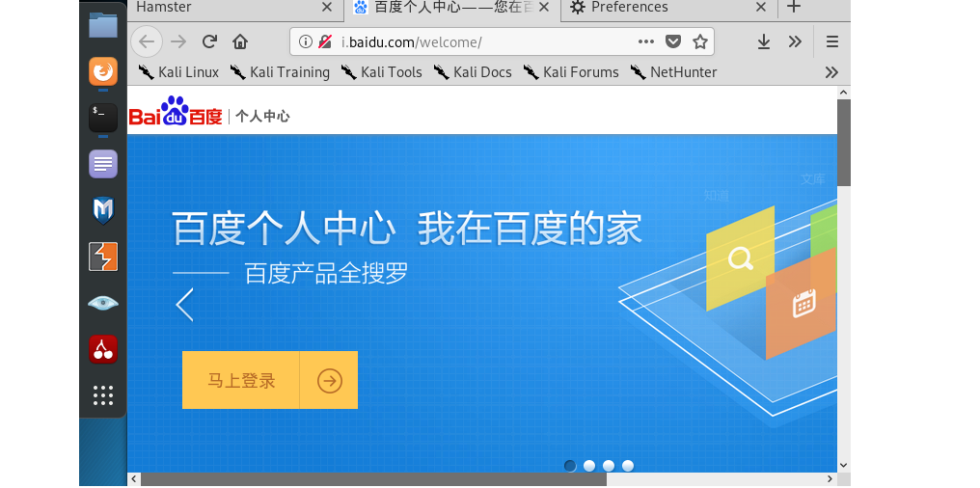Reload the current page
This screenshot has width=980, height=488.
209,41
